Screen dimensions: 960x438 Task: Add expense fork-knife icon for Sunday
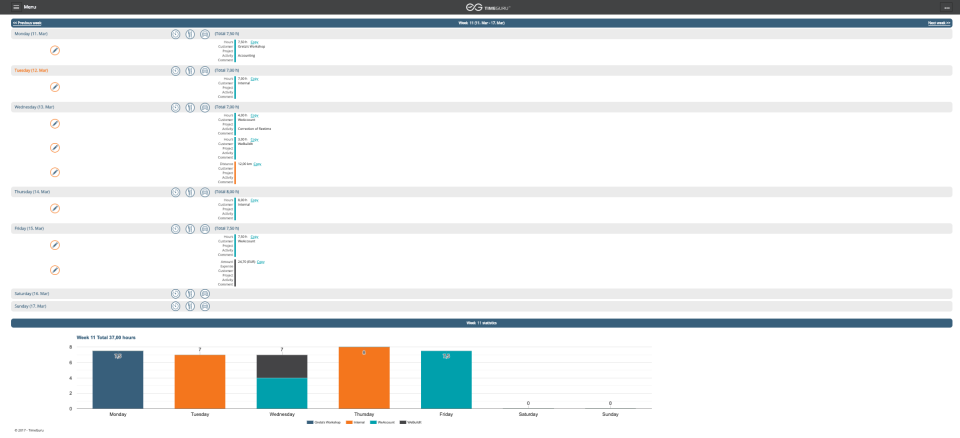coord(190,306)
